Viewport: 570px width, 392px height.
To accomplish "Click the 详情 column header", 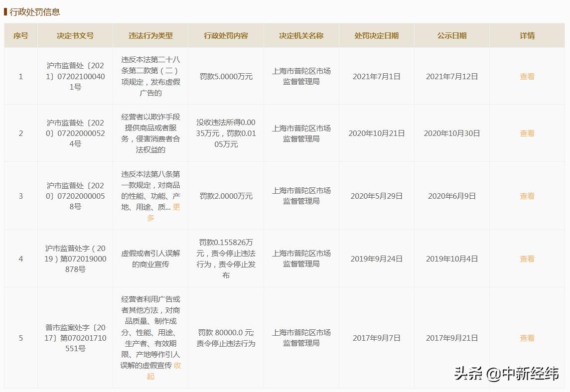I will [527, 35].
